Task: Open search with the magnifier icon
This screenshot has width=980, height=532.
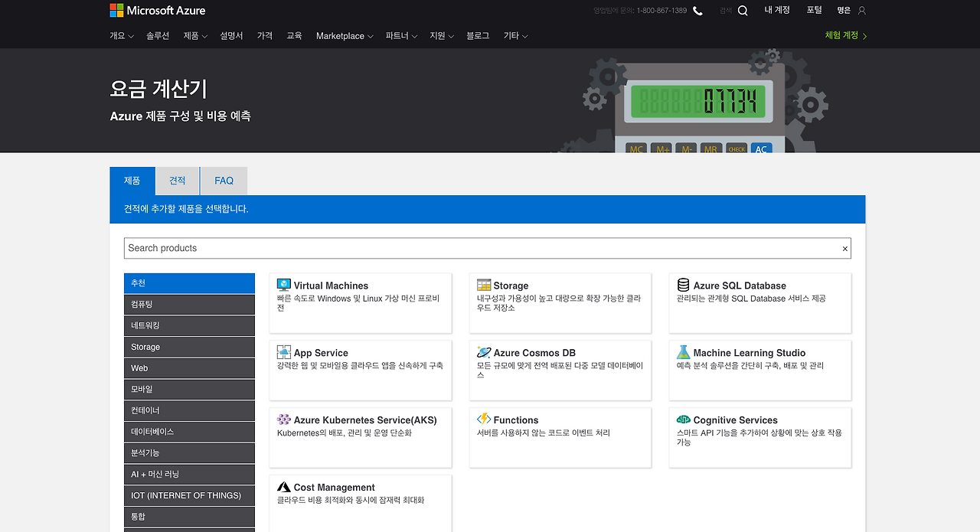Action: coord(743,11)
